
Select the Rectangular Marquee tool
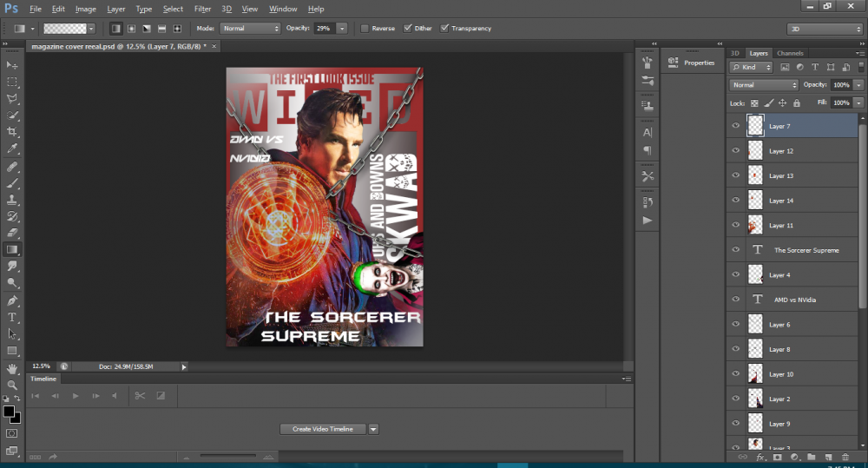click(11, 82)
